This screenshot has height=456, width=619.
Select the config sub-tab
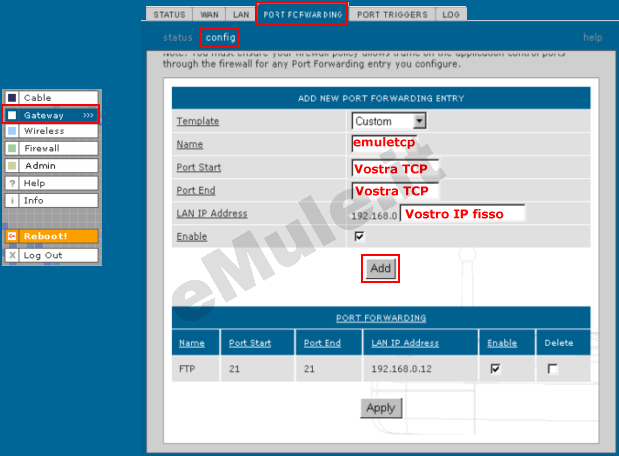(x=220, y=38)
